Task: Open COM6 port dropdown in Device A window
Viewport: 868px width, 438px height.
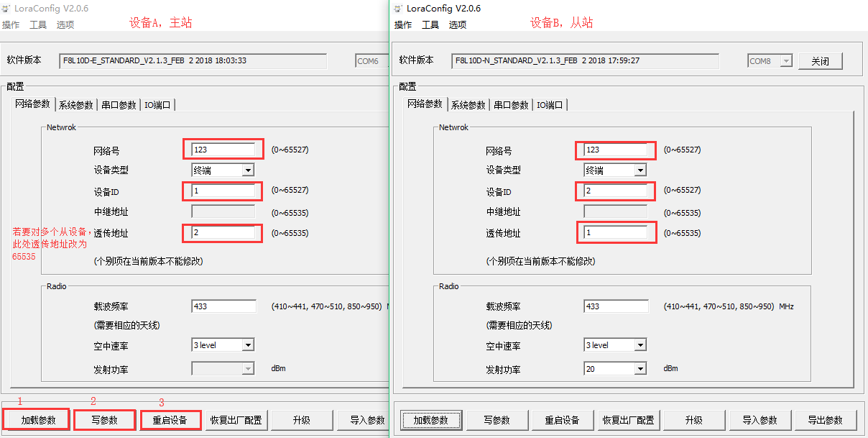Action: 371,61
